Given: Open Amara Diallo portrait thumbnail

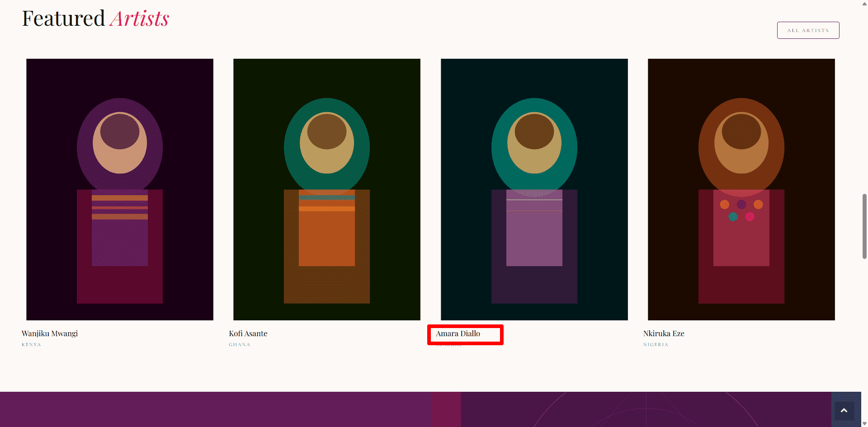Looking at the screenshot, I should pyautogui.click(x=534, y=189).
